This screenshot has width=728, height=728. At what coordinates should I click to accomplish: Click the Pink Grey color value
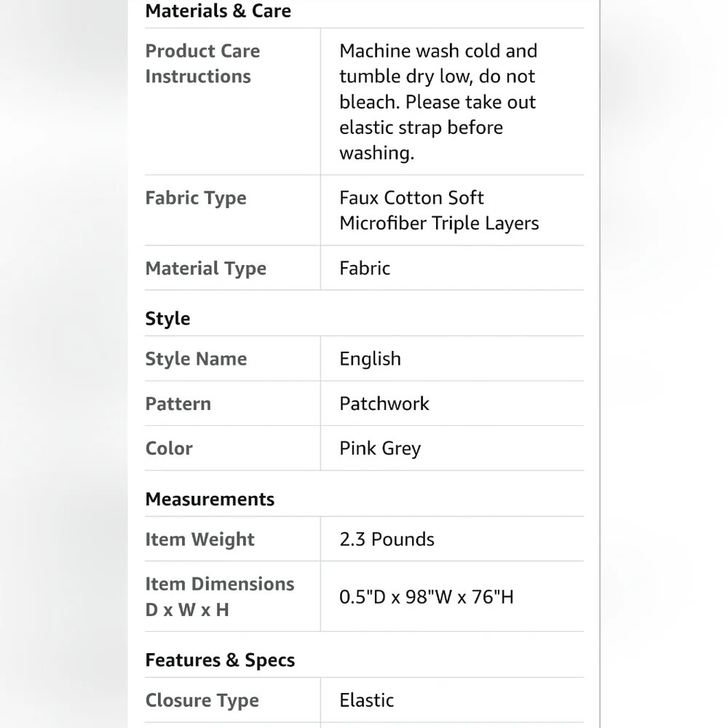(380, 449)
